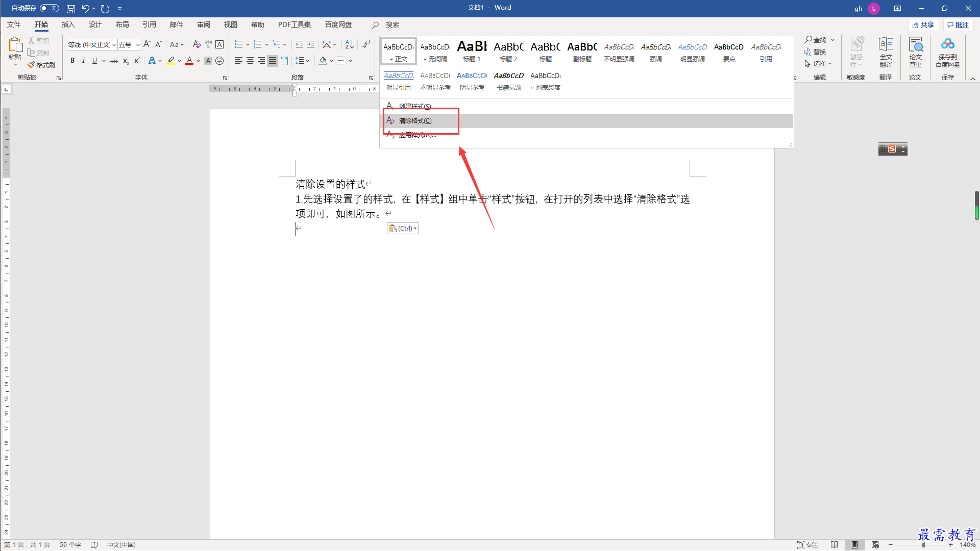Expand the bullet list dropdown arrow
The image size is (980, 551).
coord(248,44)
